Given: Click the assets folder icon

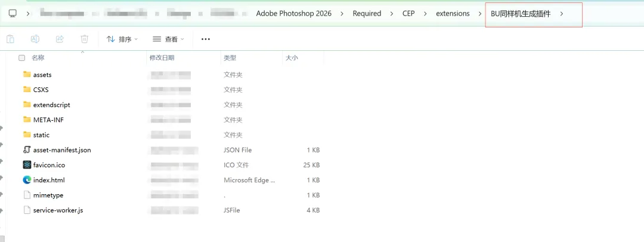Looking at the screenshot, I should pyautogui.click(x=27, y=75).
